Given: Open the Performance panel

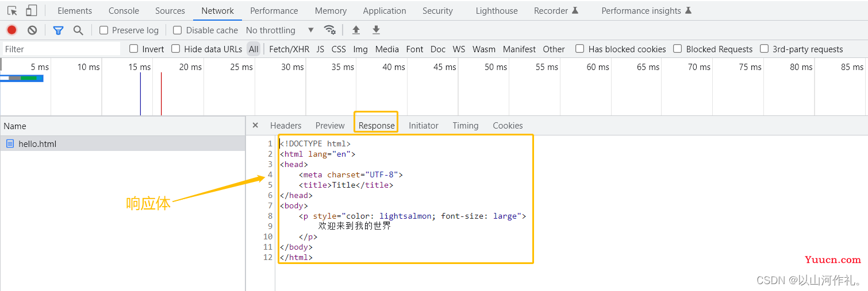Looking at the screenshot, I should click(274, 10).
